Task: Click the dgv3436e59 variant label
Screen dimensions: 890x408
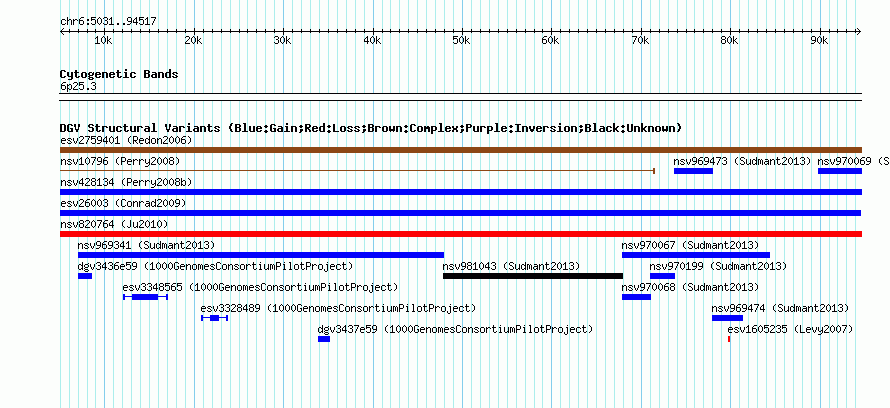Action: [216, 266]
